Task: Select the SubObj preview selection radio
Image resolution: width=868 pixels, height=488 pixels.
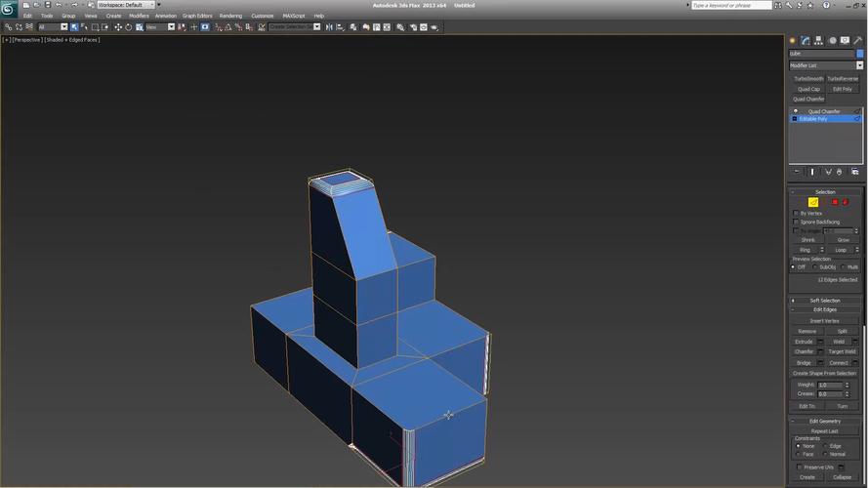Action: point(815,267)
